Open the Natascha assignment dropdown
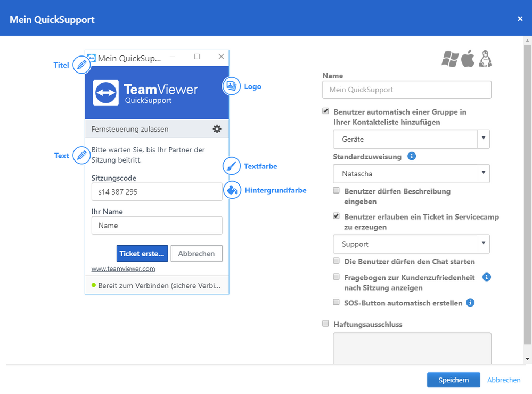This screenshot has height=394, width=532. pyautogui.click(x=411, y=174)
